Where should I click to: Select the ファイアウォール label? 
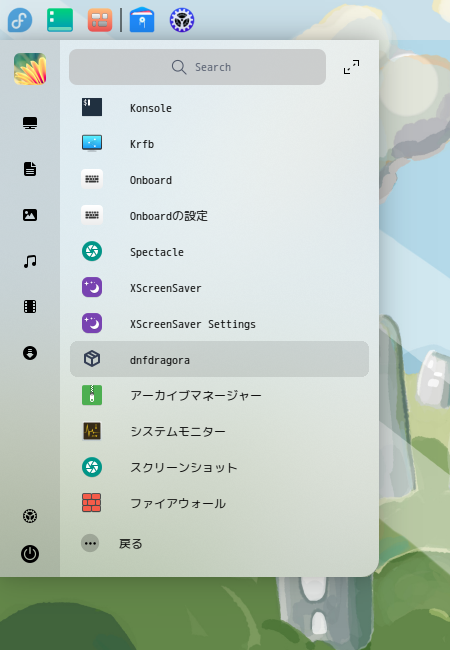coord(178,504)
